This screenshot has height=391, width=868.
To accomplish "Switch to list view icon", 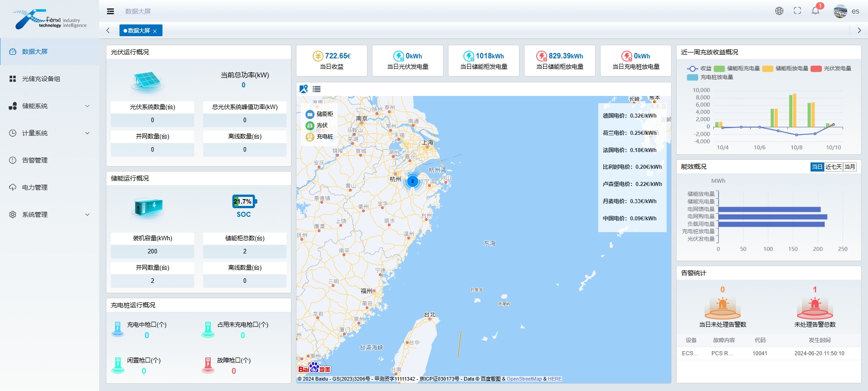I will tap(316, 89).
